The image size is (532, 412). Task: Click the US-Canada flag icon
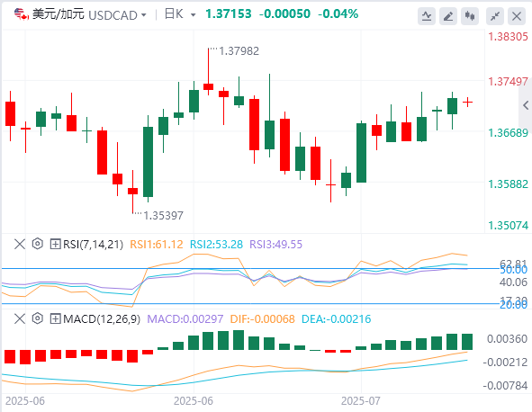point(22,14)
